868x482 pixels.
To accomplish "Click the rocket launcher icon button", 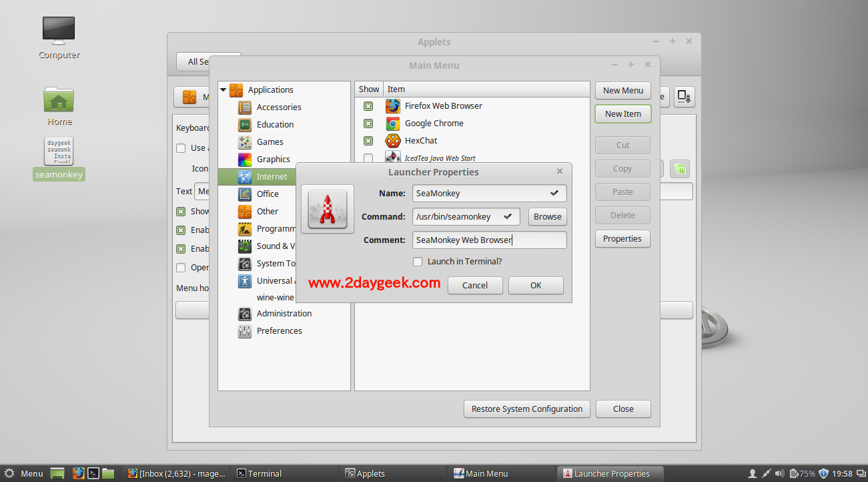I will click(328, 210).
